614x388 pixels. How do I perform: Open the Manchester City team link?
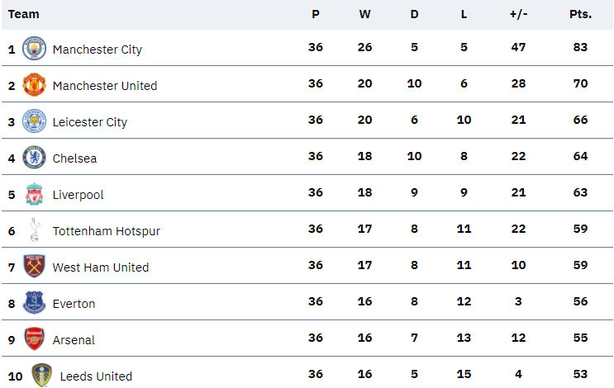tap(97, 50)
